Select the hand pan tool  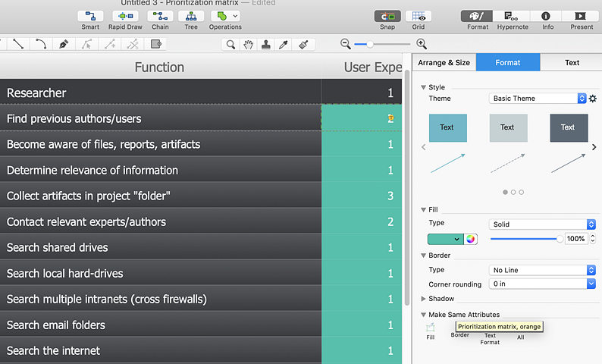(x=248, y=45)
